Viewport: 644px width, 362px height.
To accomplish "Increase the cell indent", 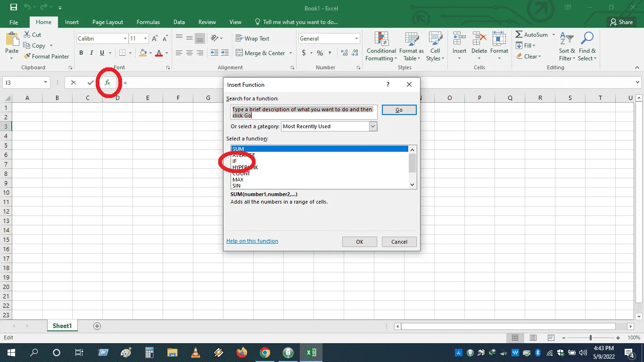I will click(x=224, y=53).
